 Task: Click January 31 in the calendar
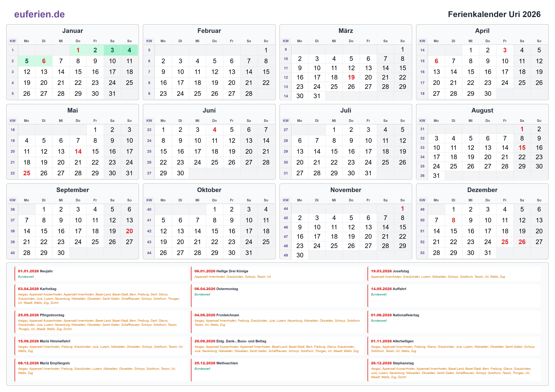click(112, 93)
